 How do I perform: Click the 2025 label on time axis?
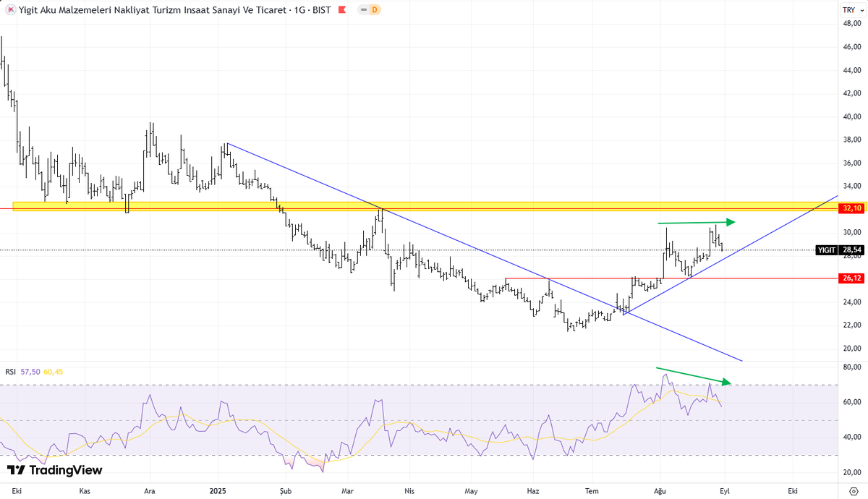click(218, 490)
